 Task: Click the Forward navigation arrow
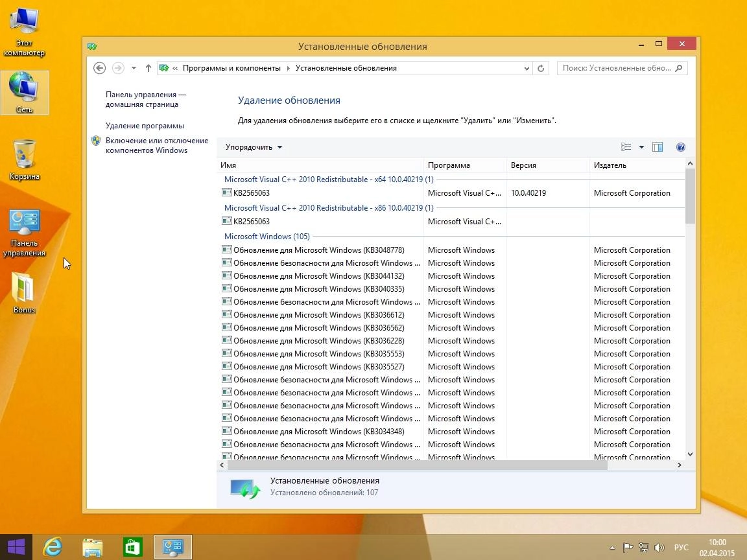coord(117,68)
